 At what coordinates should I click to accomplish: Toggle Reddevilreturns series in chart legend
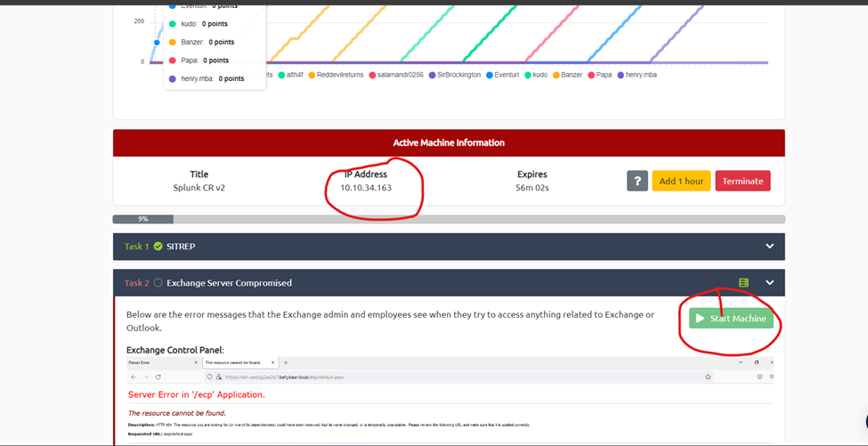point(336,75)
